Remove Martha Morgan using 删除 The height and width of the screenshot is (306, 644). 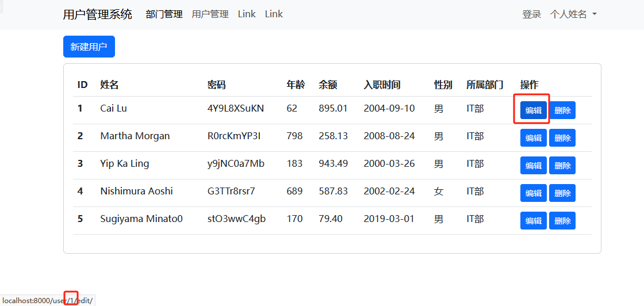click(x=562, y=138)
